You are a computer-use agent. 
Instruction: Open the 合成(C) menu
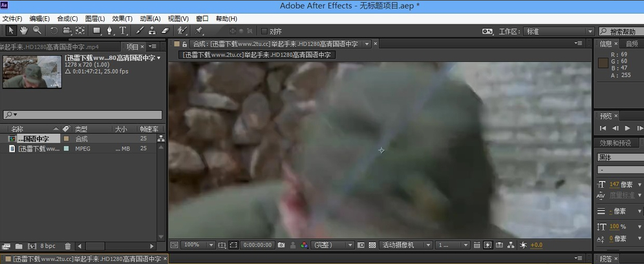[x=67, y=19]
